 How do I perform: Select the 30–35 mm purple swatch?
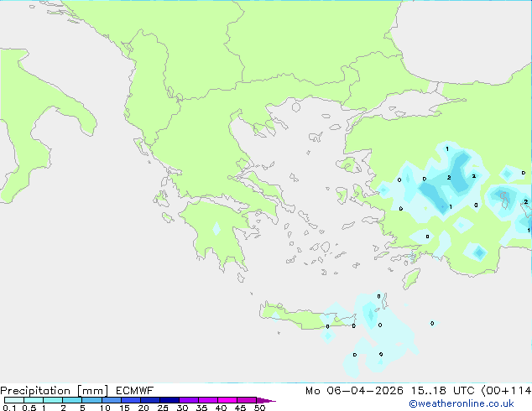(x=189, y=400)
